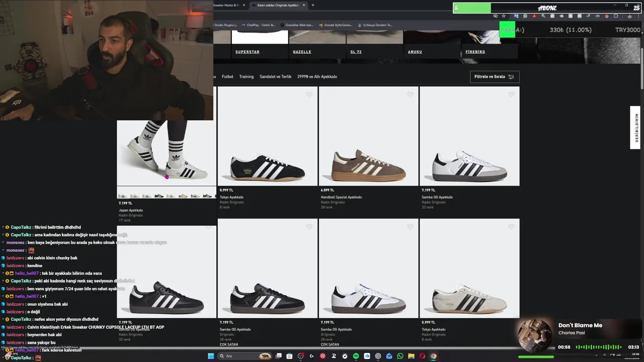This screenshot has width=644, height=362.
Task: Toggle wishlist heart on black Samba OG 28 renk
Action: click(309, 227)
